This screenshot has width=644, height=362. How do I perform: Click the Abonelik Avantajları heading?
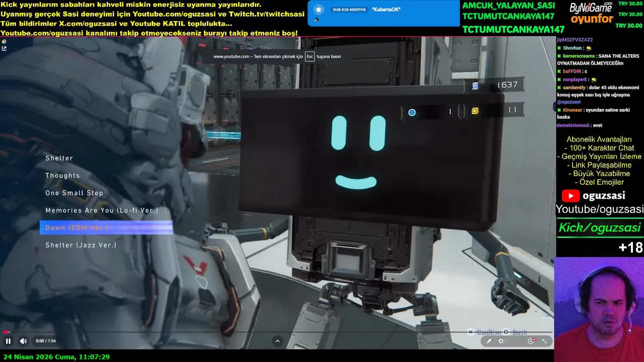(599, 139)
